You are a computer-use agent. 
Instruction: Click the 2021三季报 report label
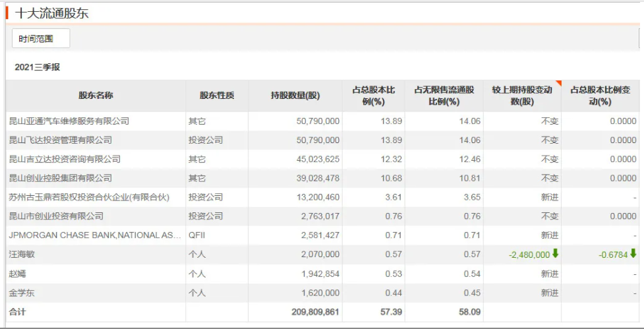tap(38, 67)
